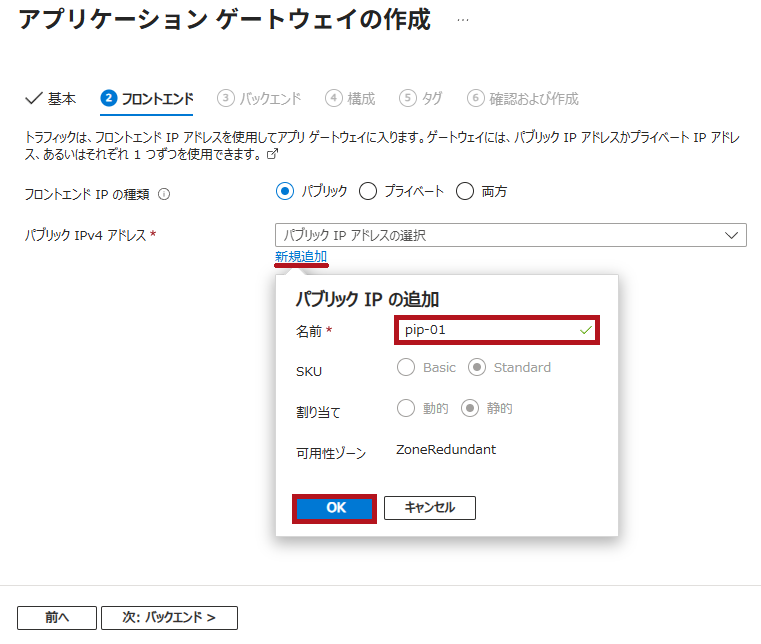The height and width of the screenshot is (644, 761).
Task: Click the ellipsis icon beside page title
Action: [x=462, y=20]
